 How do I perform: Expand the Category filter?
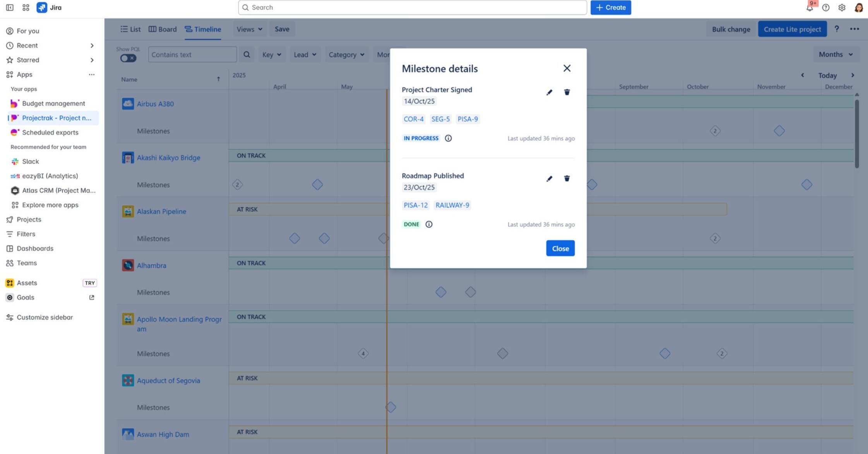pyautogui.click(x=346, y=55)
